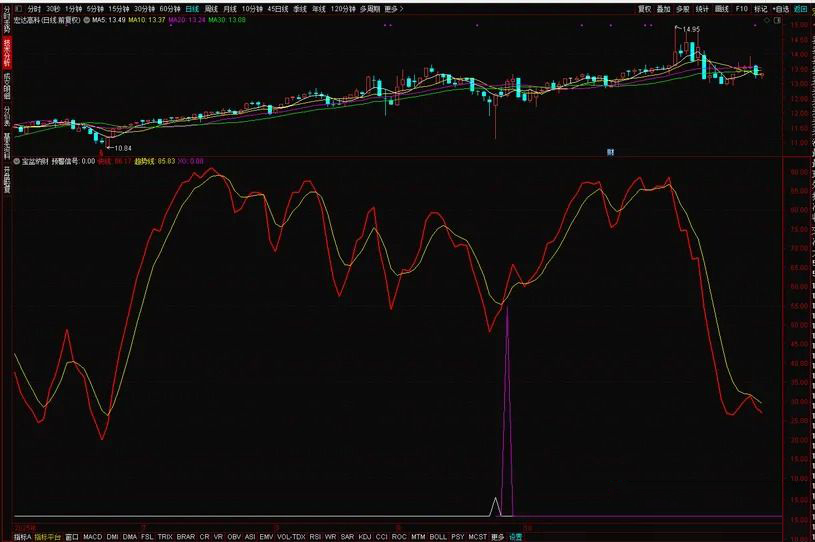Select the WR indicator
Screen dimensions: 815x542
[331, 537]
